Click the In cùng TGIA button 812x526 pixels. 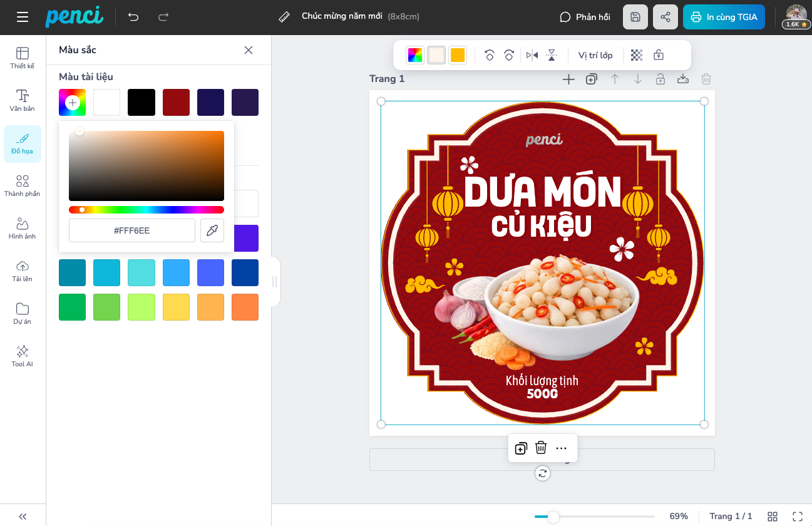pos(724,17)
